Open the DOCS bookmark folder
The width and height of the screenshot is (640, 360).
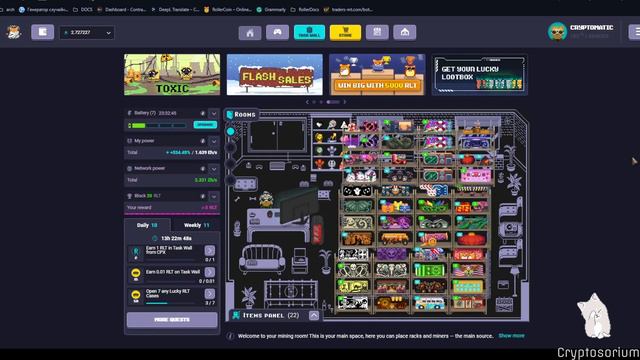(x=83, y=9)
